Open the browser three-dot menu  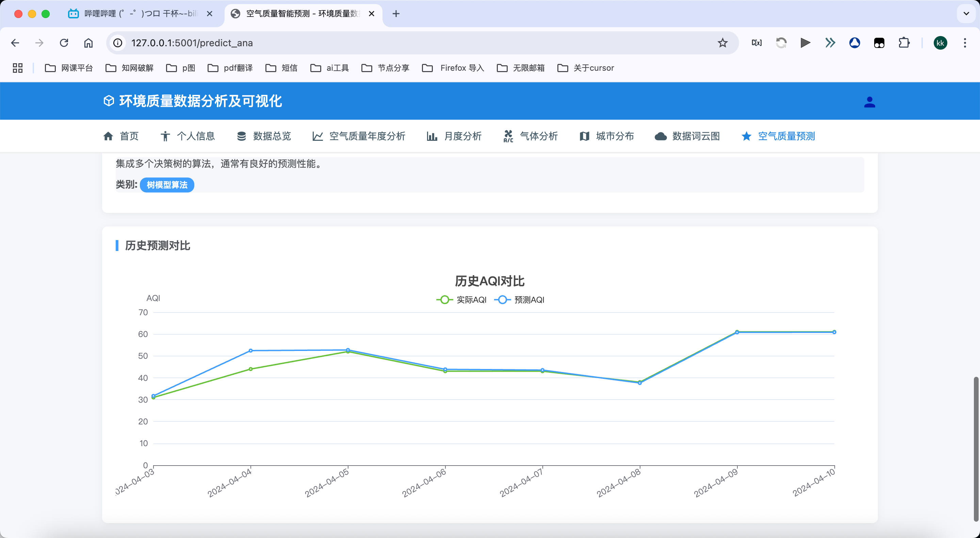(x=965, y=43)
